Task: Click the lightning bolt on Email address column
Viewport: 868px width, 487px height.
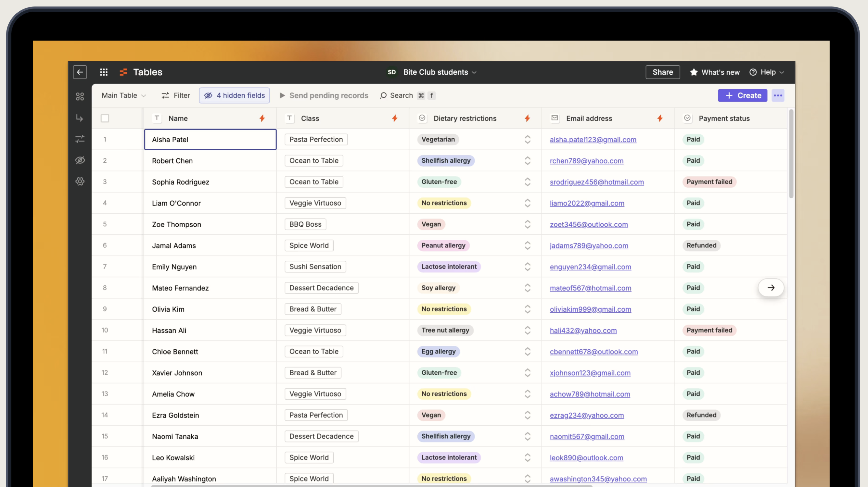Action: pos(660,118)
